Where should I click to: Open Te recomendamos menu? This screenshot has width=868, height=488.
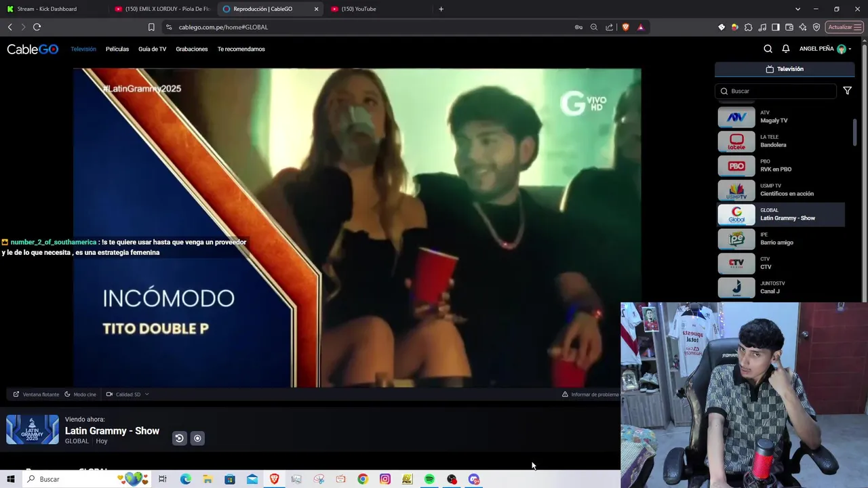(x=241, y=49)
